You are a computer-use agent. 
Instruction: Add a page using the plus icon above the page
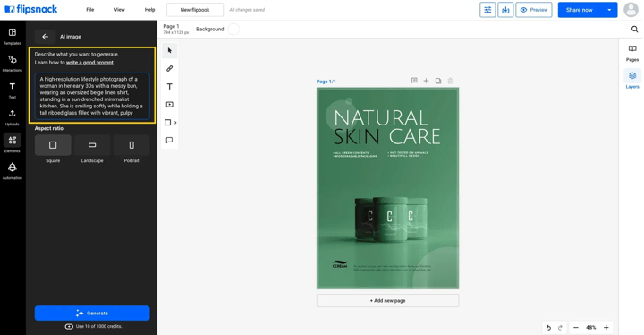coord(427,81)
